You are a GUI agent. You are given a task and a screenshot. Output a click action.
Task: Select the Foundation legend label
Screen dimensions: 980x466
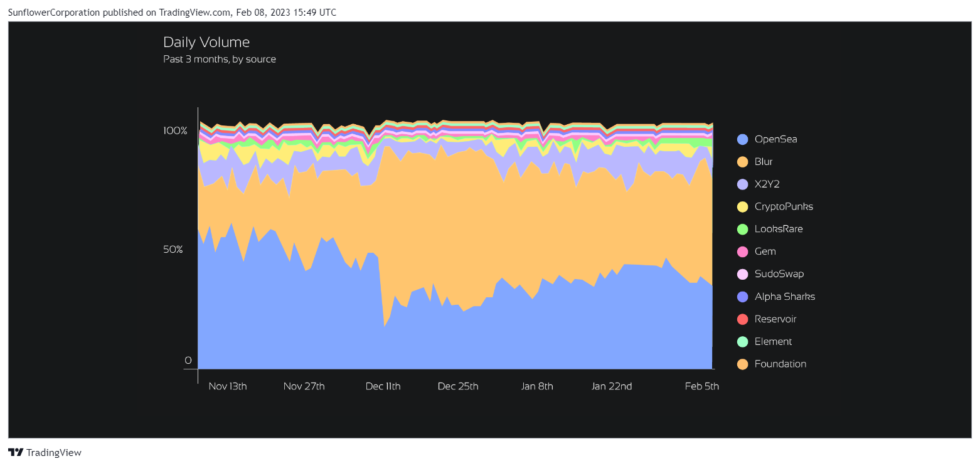780,364
